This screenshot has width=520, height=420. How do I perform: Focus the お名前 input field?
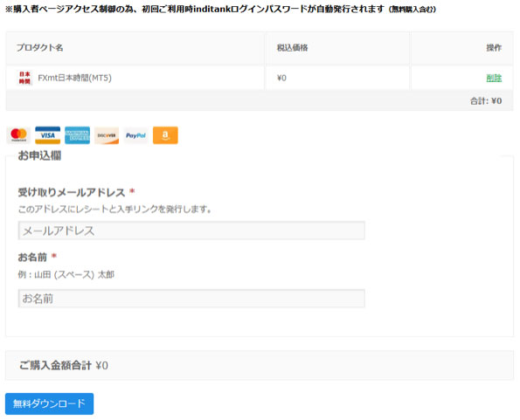(x=191, y=299)
